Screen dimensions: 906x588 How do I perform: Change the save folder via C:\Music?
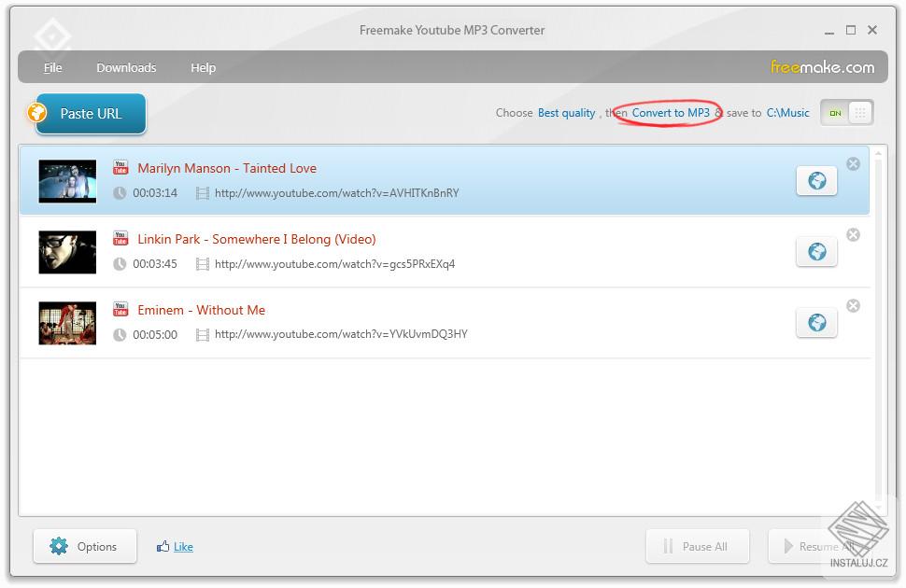click(x=787, y=112)
